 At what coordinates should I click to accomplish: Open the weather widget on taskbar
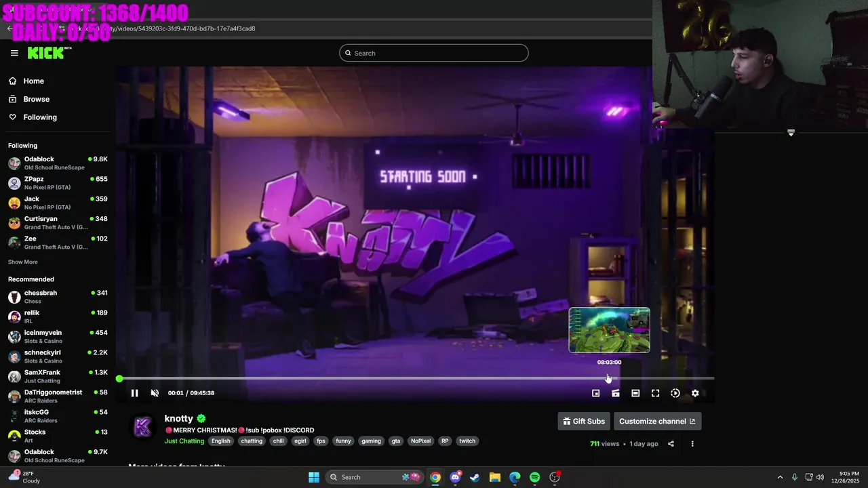pyautogui.click(x=24, y=477)
